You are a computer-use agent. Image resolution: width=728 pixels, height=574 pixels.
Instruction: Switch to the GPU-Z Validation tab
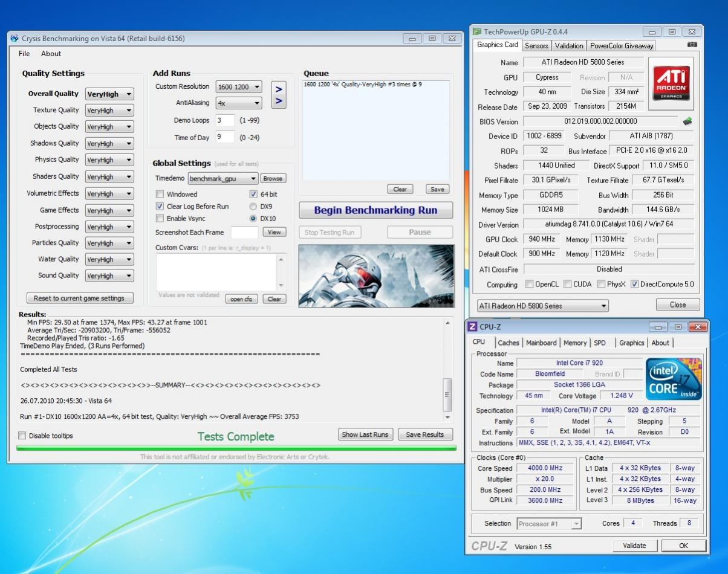pyautogui.click(x=569, y=46)
